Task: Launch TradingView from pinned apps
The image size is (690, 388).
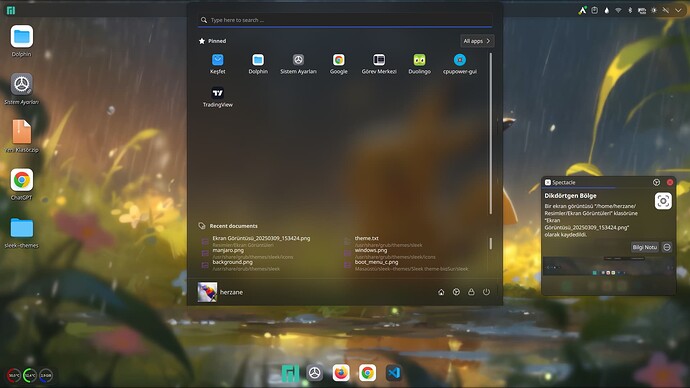Action: [x=217, y=97]
